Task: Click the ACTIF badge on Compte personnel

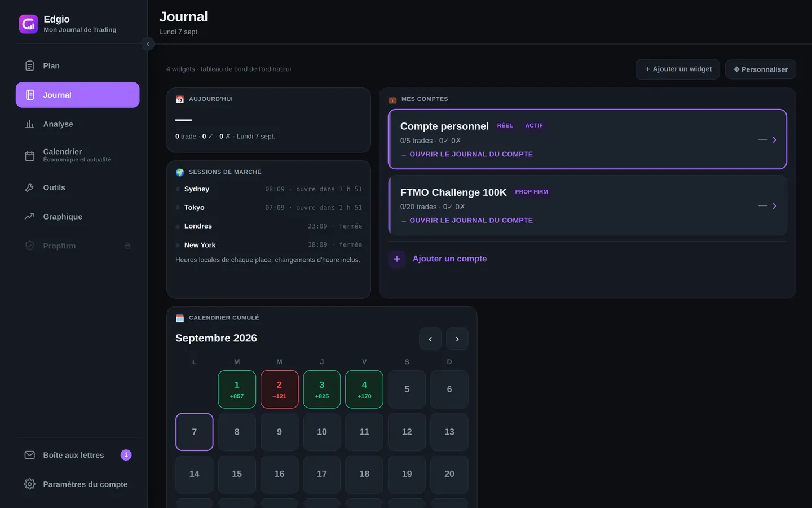Action: [x=534, y=125]
